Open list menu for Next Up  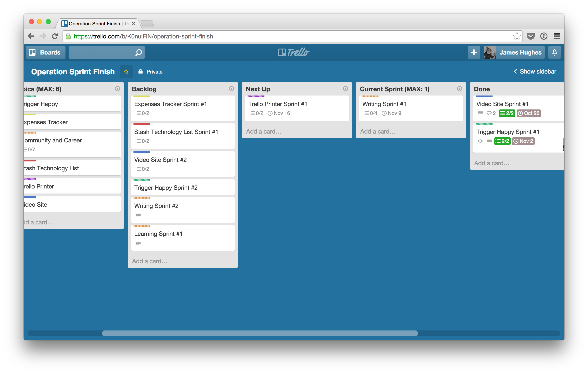[345, 89]
